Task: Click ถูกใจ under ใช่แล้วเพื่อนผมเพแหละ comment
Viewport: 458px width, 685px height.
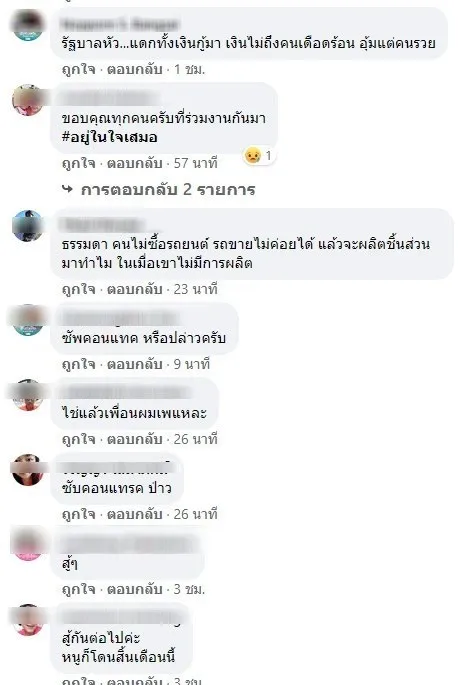Action: coord(79,439)
